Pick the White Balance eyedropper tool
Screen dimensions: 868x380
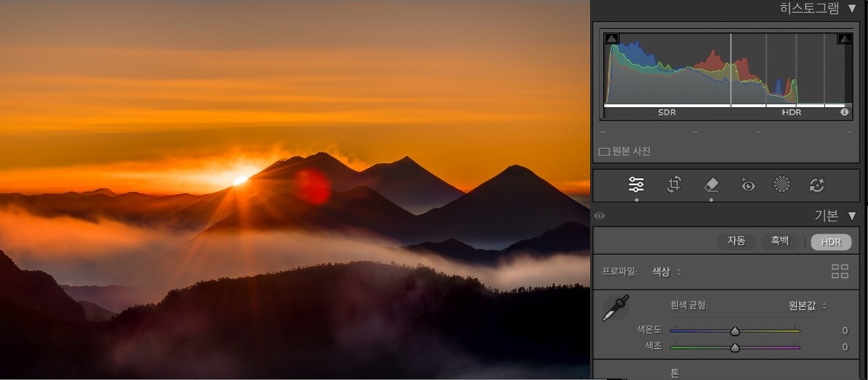615,307
